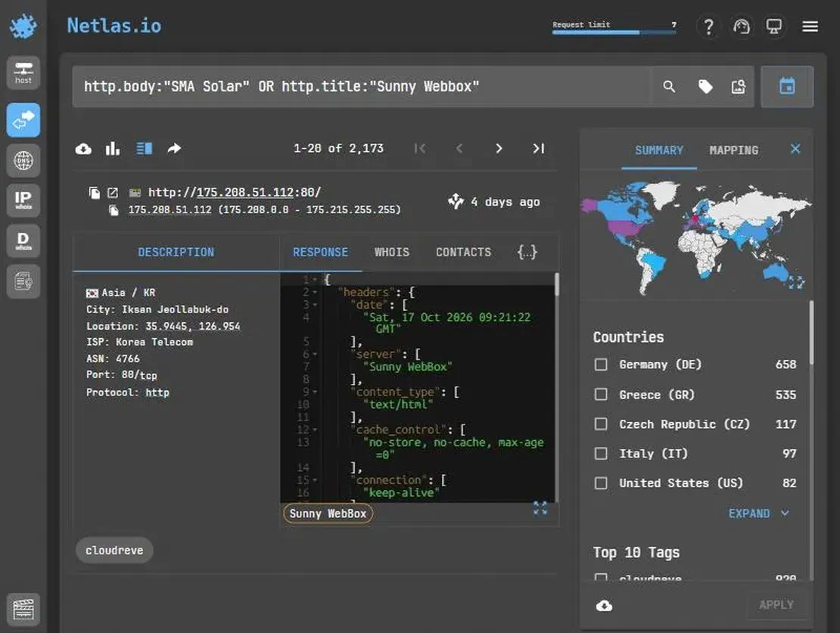
Task: Switch to the WHOIS tab
Action: click(x=391, y=253)
